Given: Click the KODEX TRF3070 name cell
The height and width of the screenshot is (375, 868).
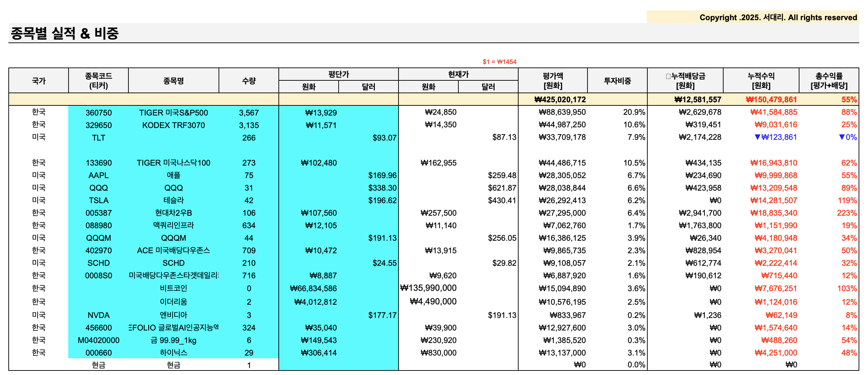Looking at the screenshot, I should (x=173, y=125).
